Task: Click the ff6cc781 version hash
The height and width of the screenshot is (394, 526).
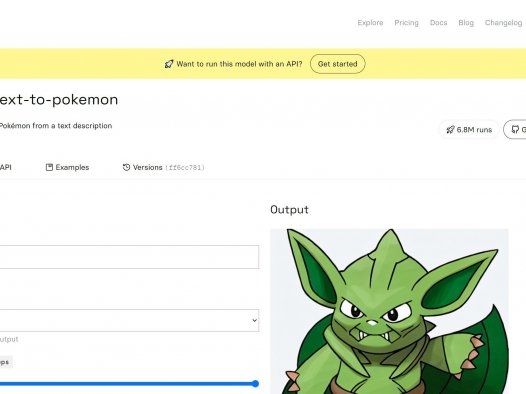Action: click(185, 168)
